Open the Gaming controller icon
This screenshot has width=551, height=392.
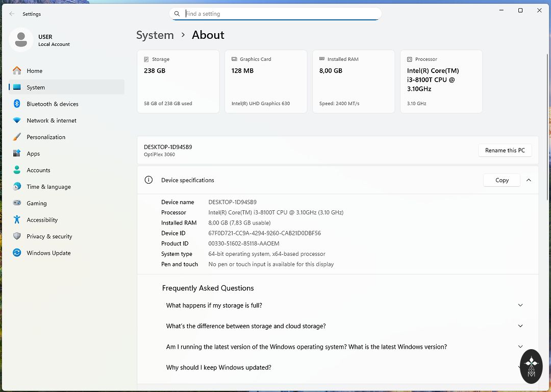(x=17, y=203)
